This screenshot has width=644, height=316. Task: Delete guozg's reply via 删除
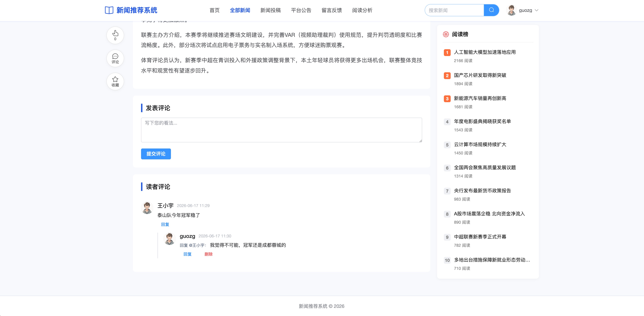[x=208, y=254]
